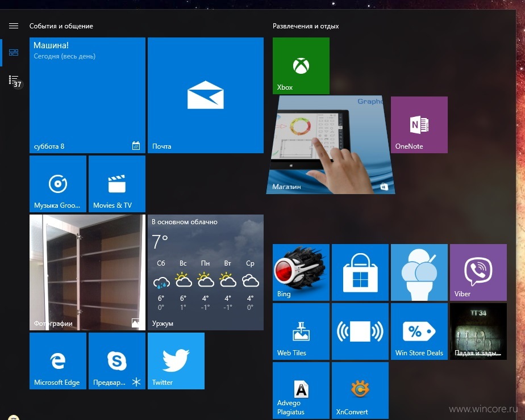This screenshot has height=420, width=525.
Task: Open the Web Tiles tile
Action: click(301, 331)
